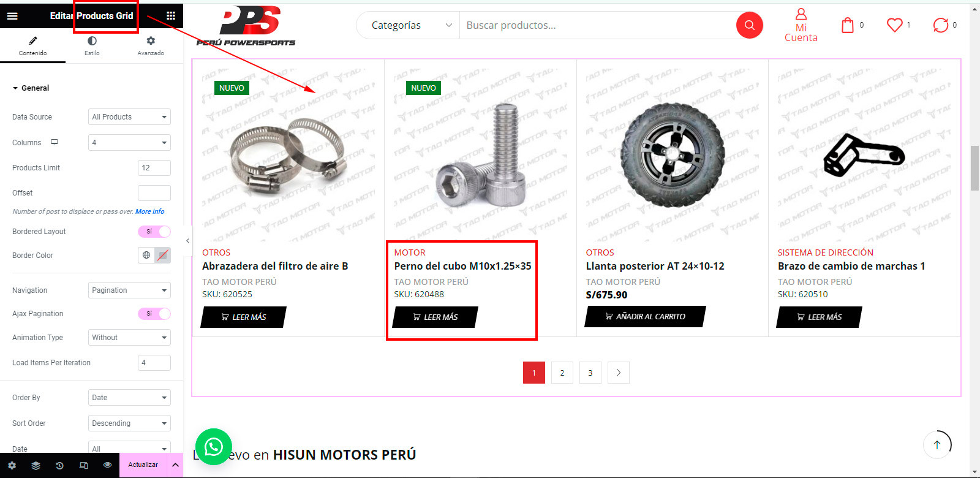Toggle the preview eye icon
980x478 pixels.
pos(107,465)
